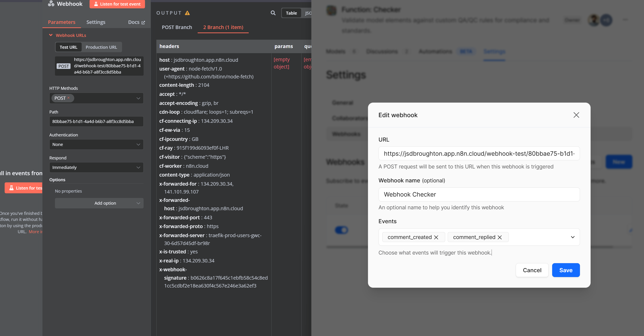644x336 pixels.
Task: Expand the Events dropdown chevron
Action: pos(573,237)
